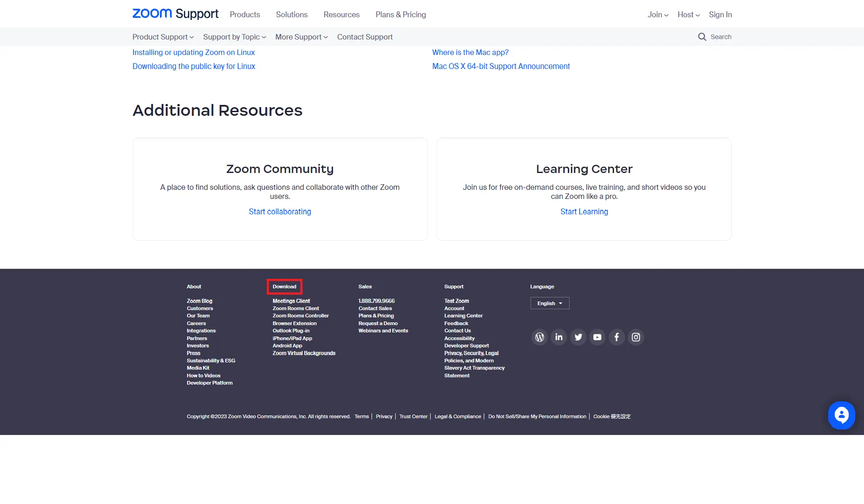Image resolution: width=864 pixels, height=504 pixels.
Task: Open Browser Extension link
Action: [294, 323]
